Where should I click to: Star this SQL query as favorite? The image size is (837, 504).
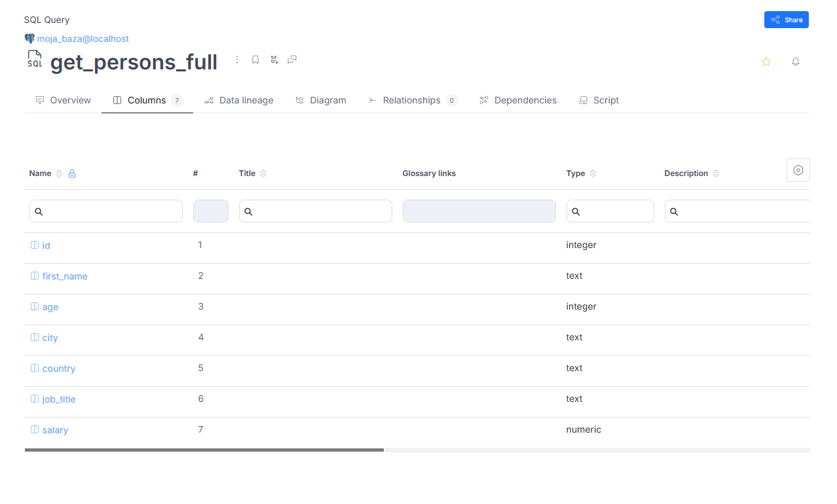tap(766, 62)
